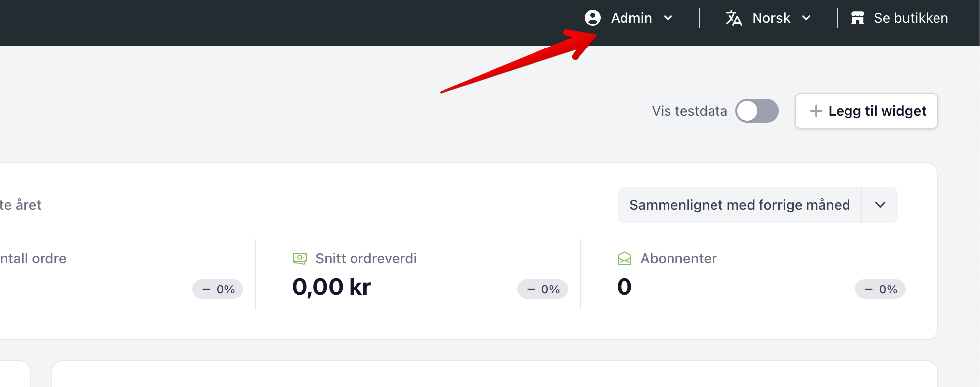980x387 pixels.
Task: Enable the Vis testdata switch
Action: (757, 111)
